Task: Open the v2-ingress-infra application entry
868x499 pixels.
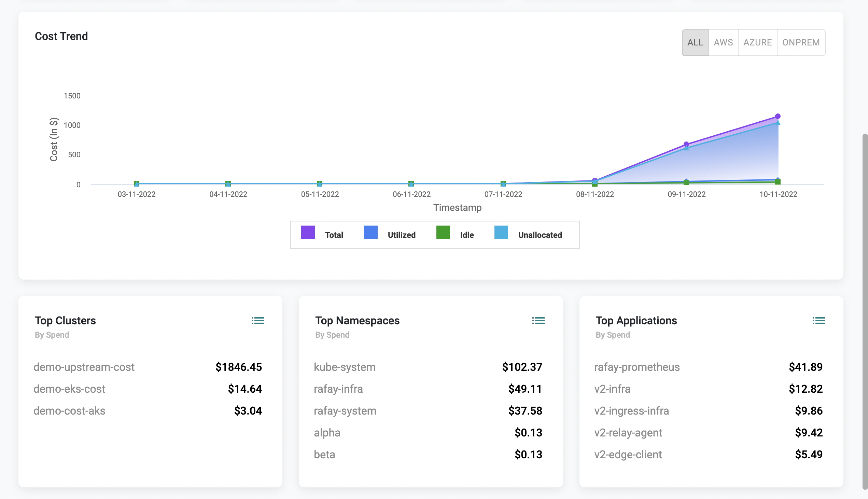Action: tap(631, 411)
